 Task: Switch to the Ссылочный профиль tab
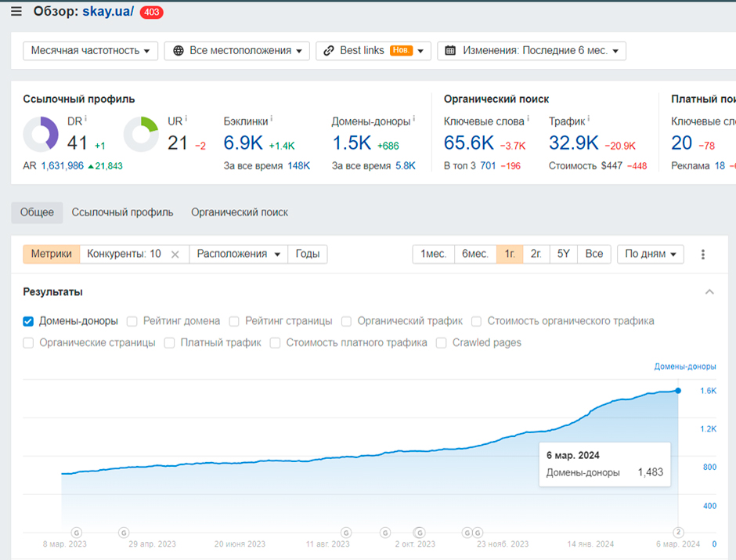pyautogui.click(x=122, y=212)
